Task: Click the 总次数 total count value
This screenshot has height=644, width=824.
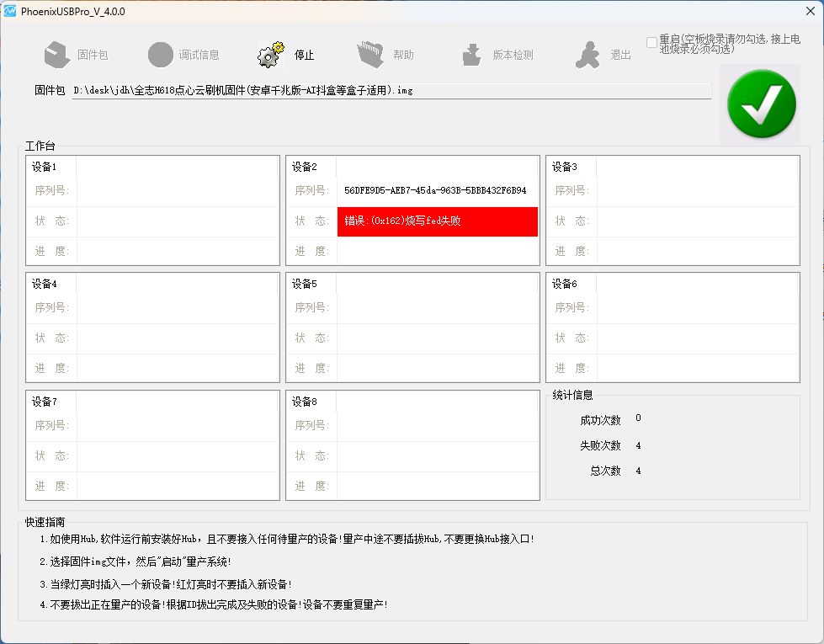Action: point(638,471)
